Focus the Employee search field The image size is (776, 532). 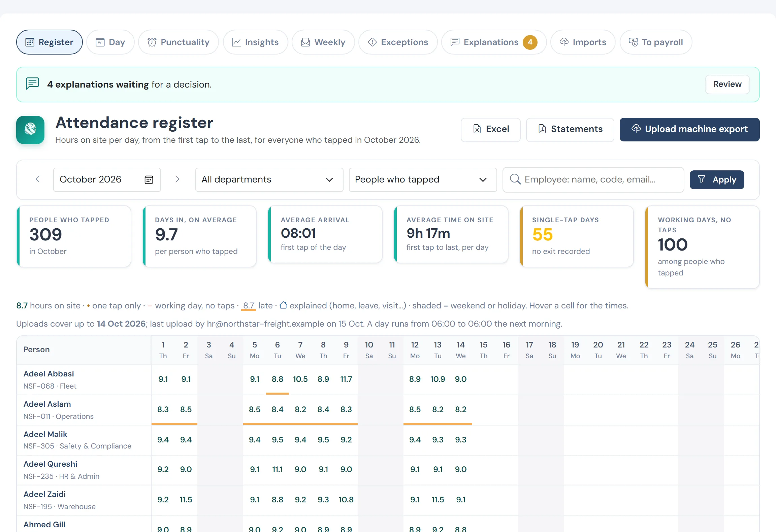(x=593, y=180)
